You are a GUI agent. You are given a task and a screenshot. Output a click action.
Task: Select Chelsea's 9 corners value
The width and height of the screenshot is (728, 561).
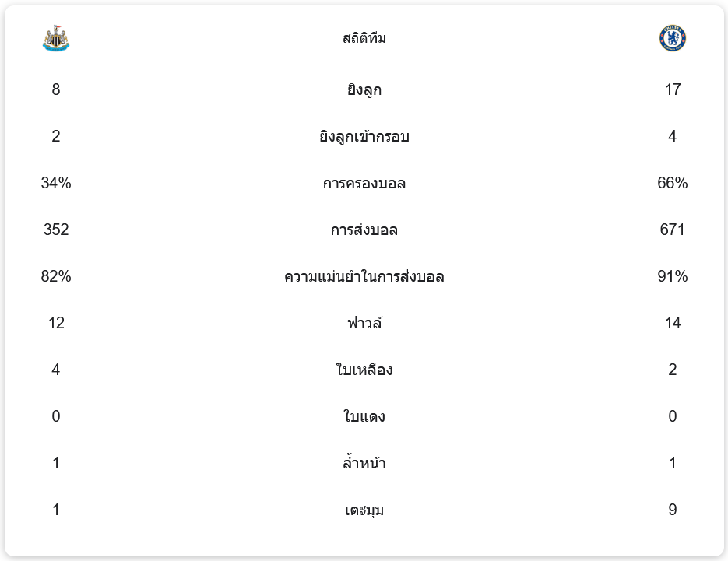672,510
